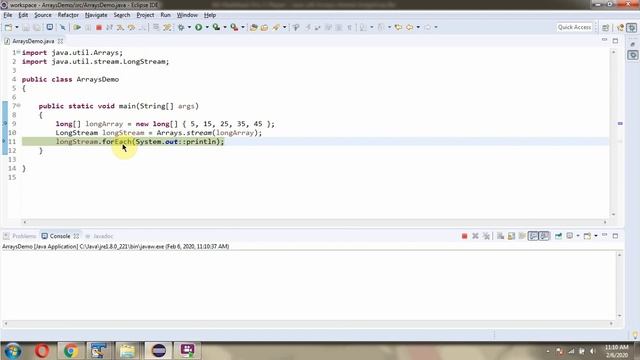
Task: Click the Open Task folder icon
Action: (264, 27)
